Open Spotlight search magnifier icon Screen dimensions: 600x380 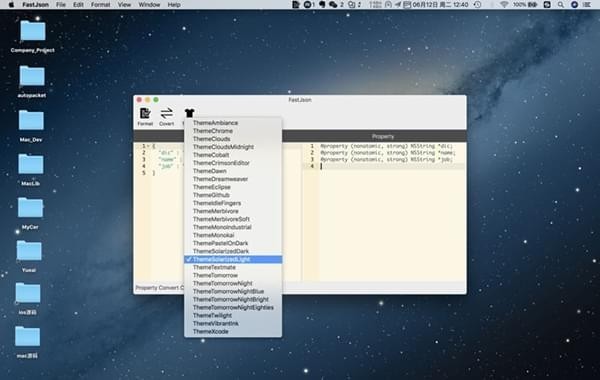tap(561, 5)
